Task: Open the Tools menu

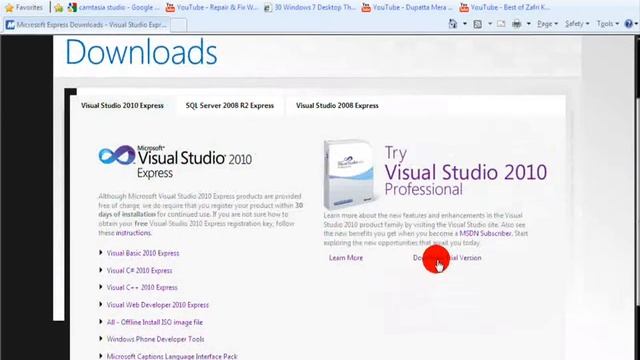Action: pos(608,24)
